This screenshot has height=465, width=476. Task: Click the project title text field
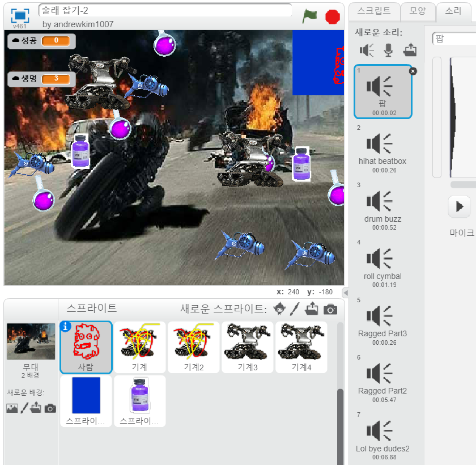[x=165, y=10]
